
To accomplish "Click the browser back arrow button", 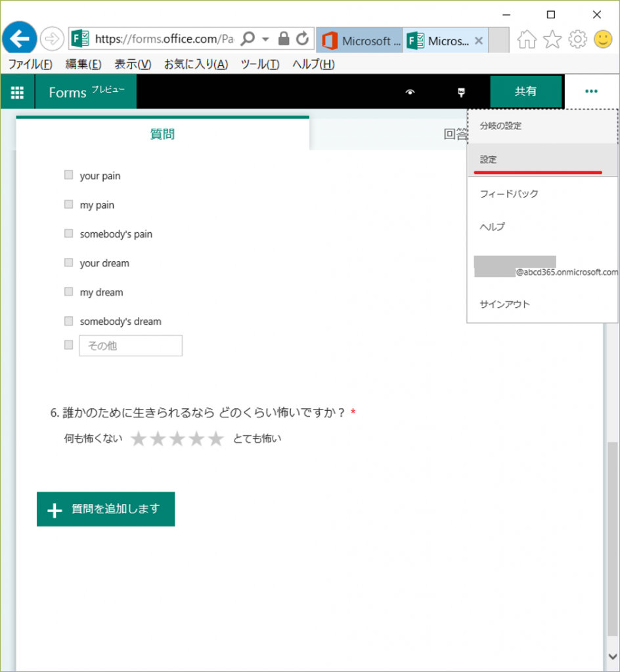I will tap(20, 39).
